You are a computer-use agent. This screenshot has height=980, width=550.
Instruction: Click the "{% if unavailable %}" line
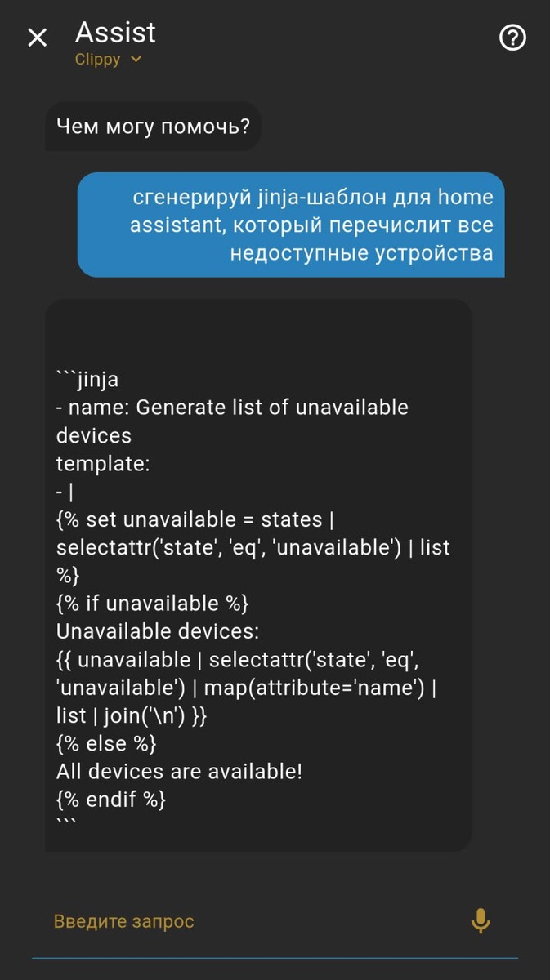point(152,604)
